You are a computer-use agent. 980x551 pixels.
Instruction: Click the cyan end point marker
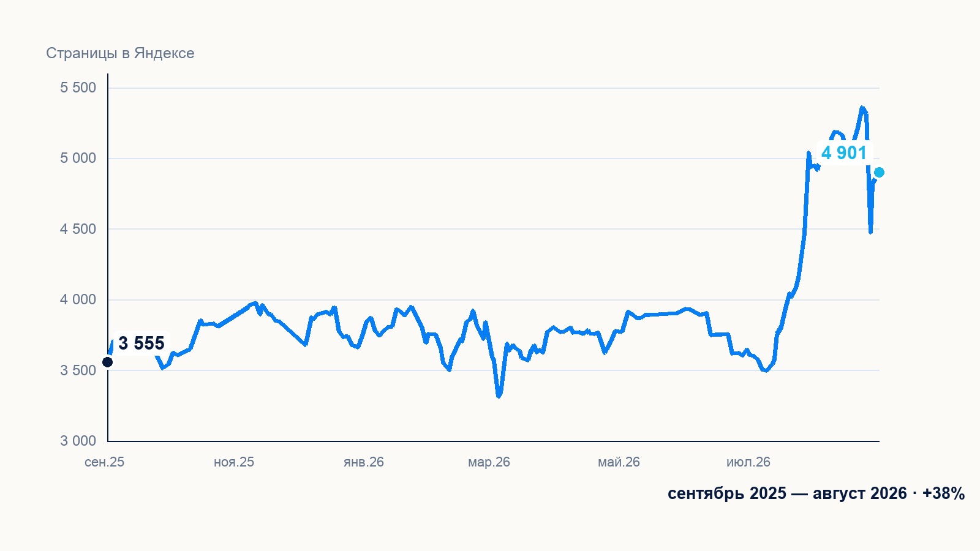[x=879, y=173]
